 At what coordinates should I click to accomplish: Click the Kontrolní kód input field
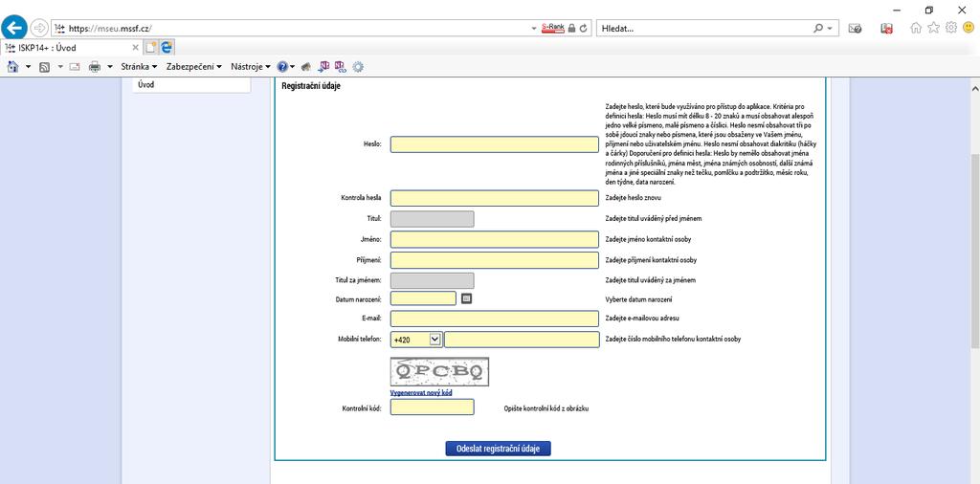(432, 407)
